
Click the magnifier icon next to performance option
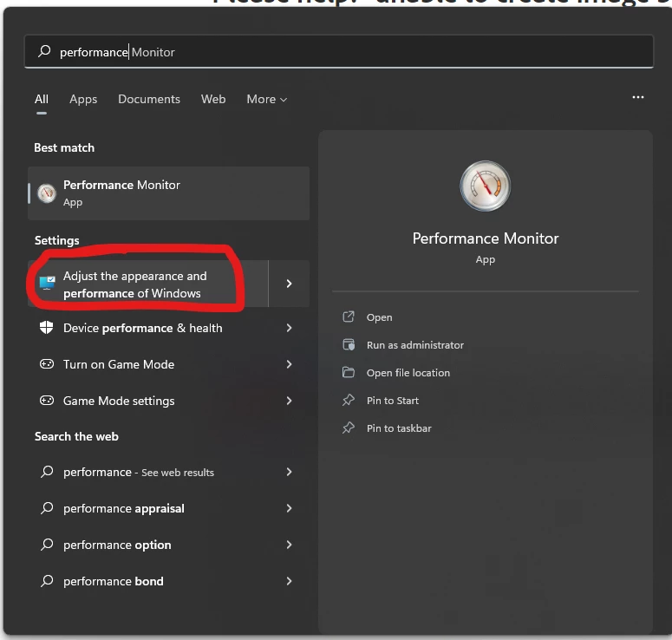47,545
